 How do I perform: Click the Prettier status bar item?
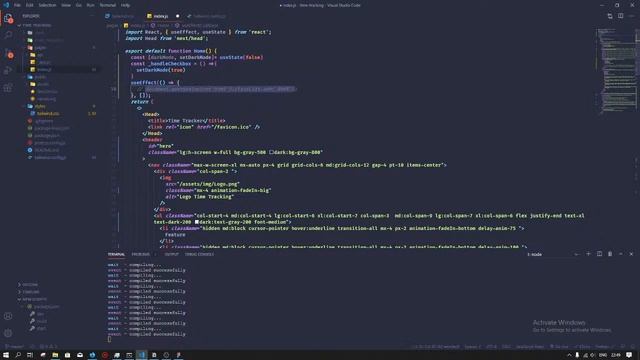coord(604,347)
